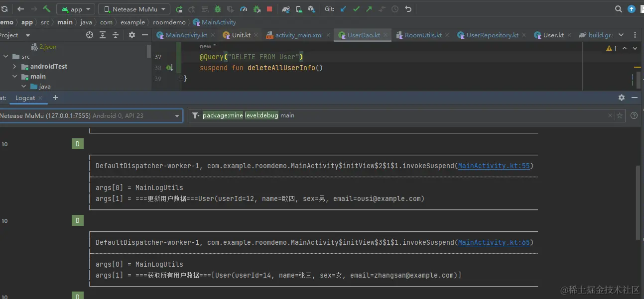Open Logcat panel settings gear
644x299 pixels.
(x=622, y=98)
